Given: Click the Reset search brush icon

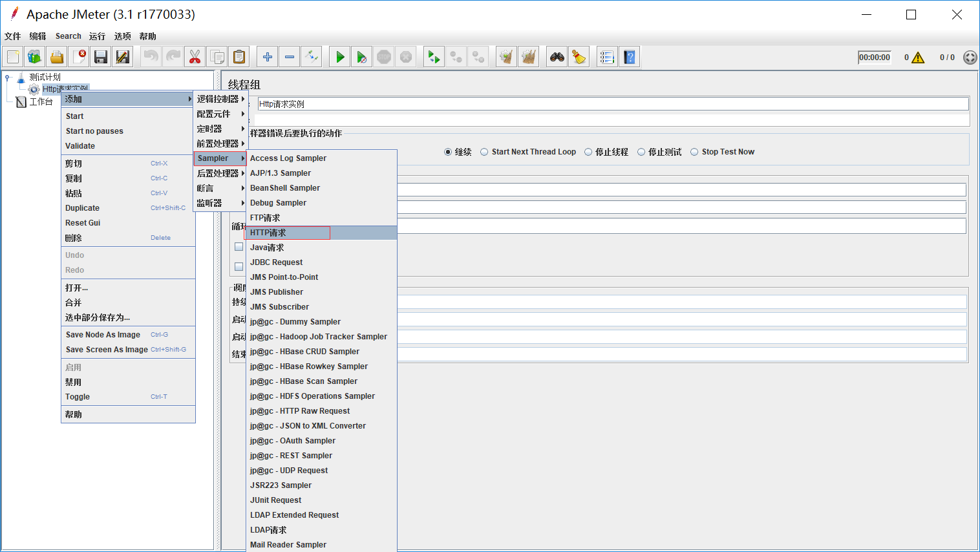Looking at the screenshot, I should pos(579,57).
